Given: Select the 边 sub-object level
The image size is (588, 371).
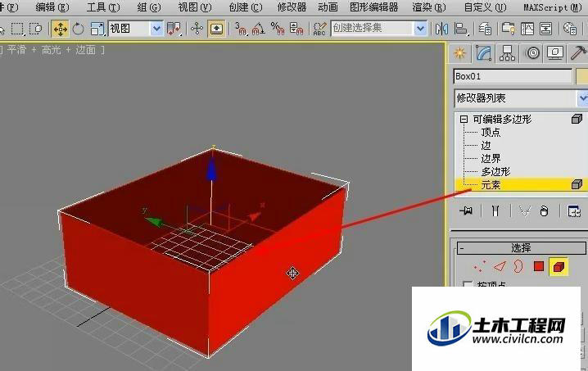Looking at the screenshot, I should click(486, 146).
